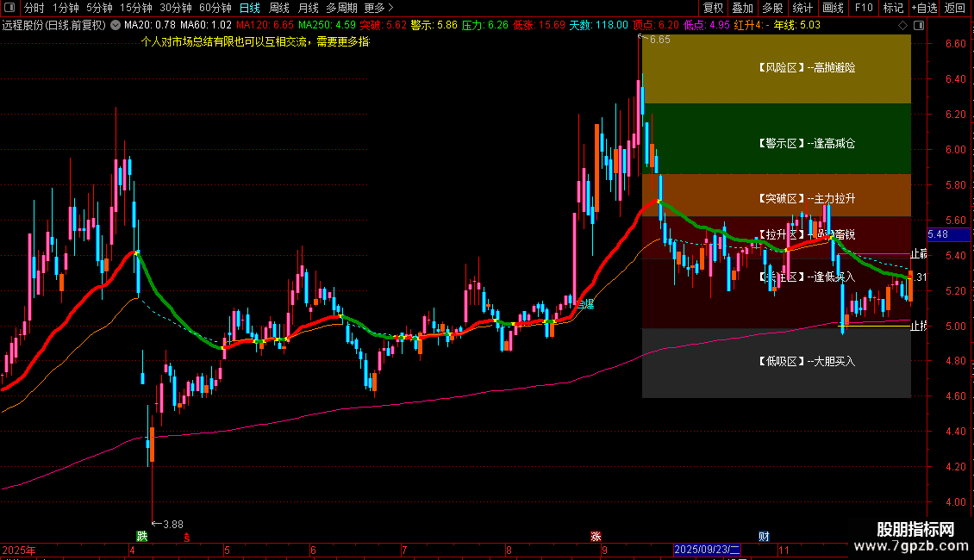Screen dimensions: 974x560
Task: Switch to 周线 weekly chart
Action: tap(279, 8)
